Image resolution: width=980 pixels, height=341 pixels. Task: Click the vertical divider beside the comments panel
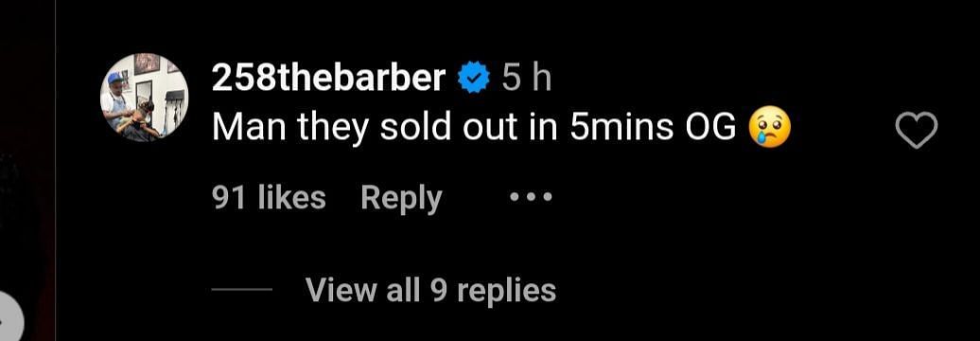point(55,170)
